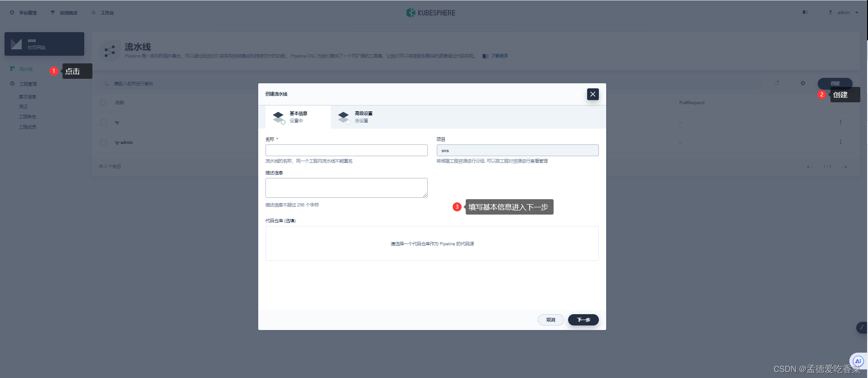The height and width of the screenshot is (378, 868).
Task: Click the 名称 column header
Action: [x=120, y=103]
